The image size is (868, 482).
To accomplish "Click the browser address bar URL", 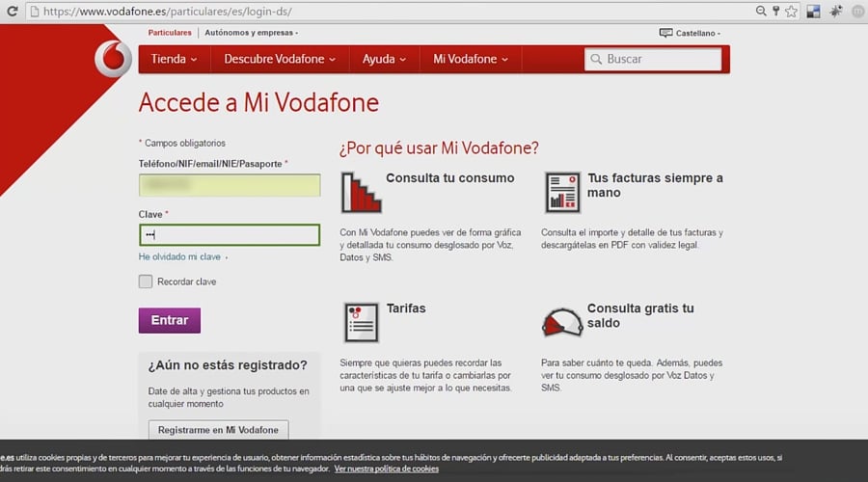I will (168, 12).
